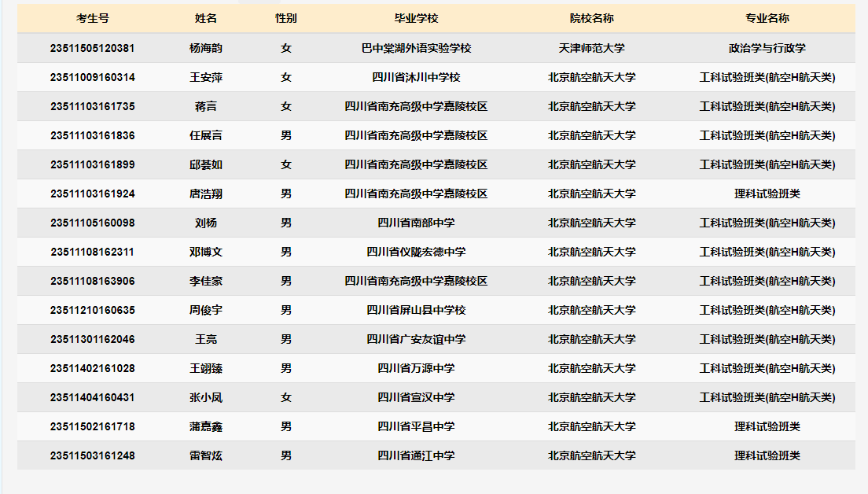This screenshot has height=494, width=868.
Task: Select candidate number 23511108162311
Action: [x=93, y=252]
